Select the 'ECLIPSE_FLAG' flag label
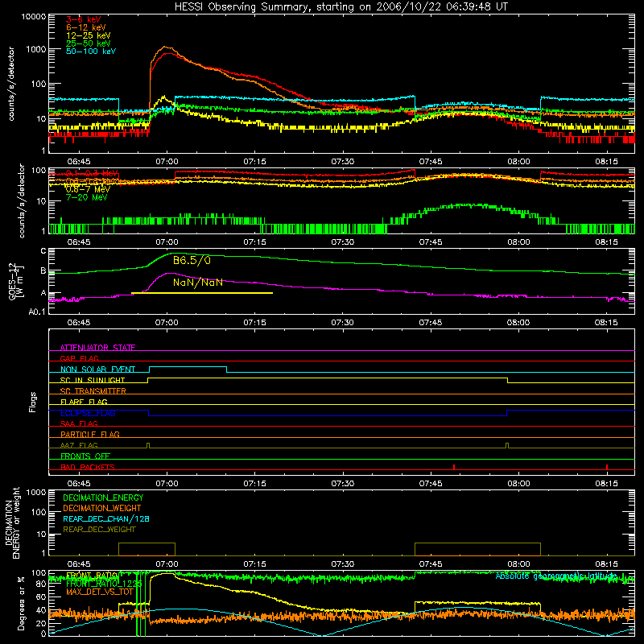644x644 pixels. (x=88, y=413)
